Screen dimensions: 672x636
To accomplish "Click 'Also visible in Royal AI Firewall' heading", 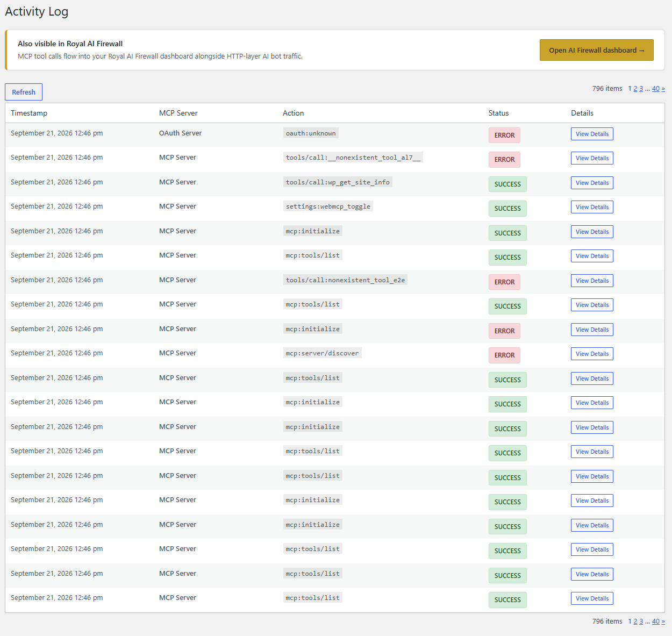I will (70, 44).
